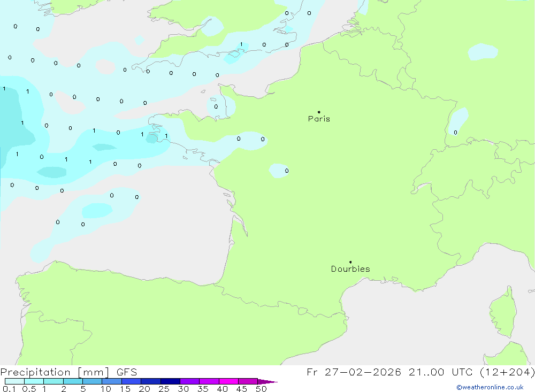Screen dimensions: 535x392
Task: Click the Paris city label
Action: click(x=319, y=119)
